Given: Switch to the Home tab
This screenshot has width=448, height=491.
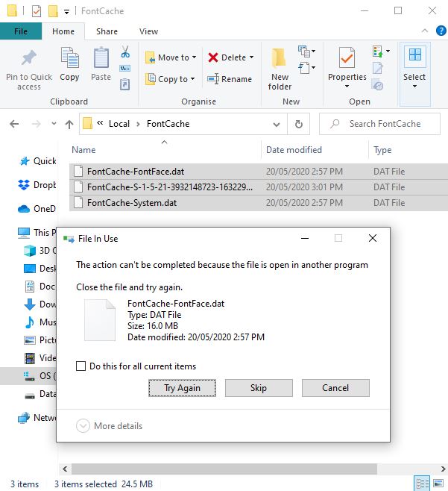Looking at the screenshot, I should [63, 31].
